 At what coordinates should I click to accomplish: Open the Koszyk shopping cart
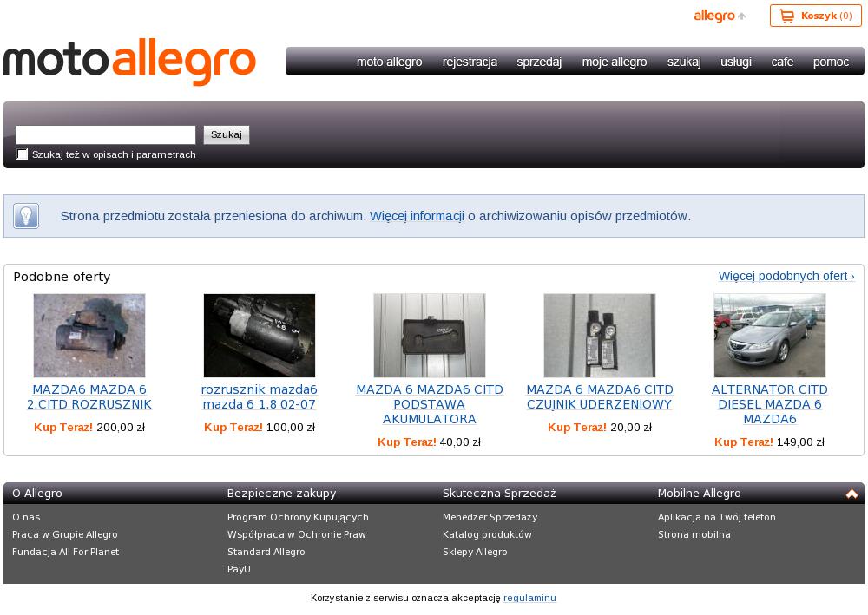(x=815, y=16)
